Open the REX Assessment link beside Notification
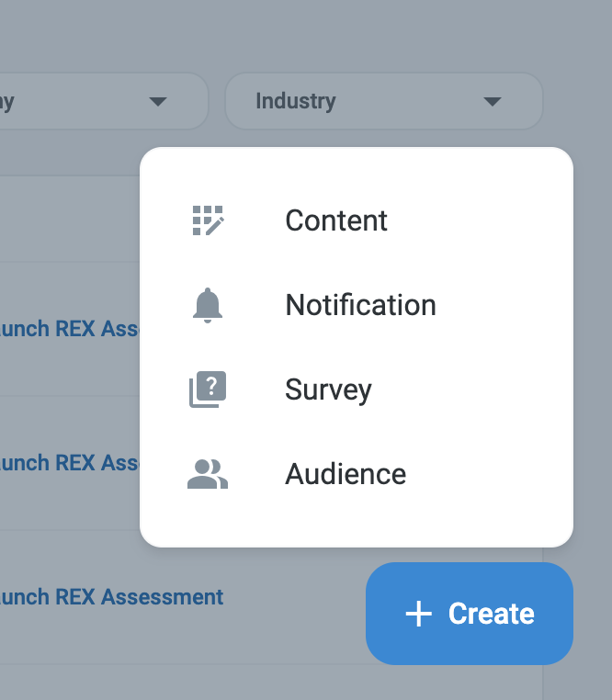Viewport: 612px width, 700px height. point(69,329)
